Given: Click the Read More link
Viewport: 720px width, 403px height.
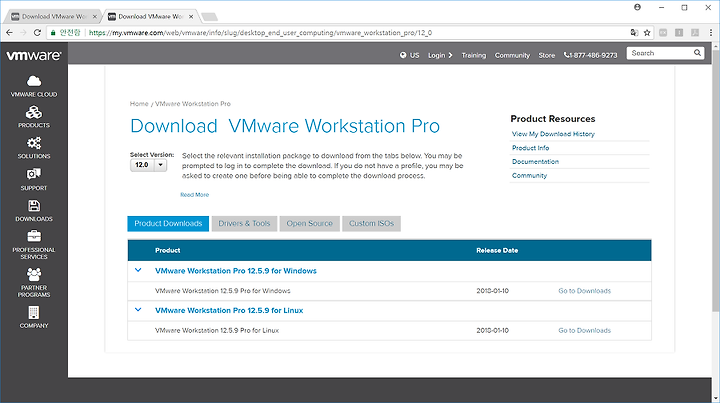Looking at the screenshot, I should 194,195.
